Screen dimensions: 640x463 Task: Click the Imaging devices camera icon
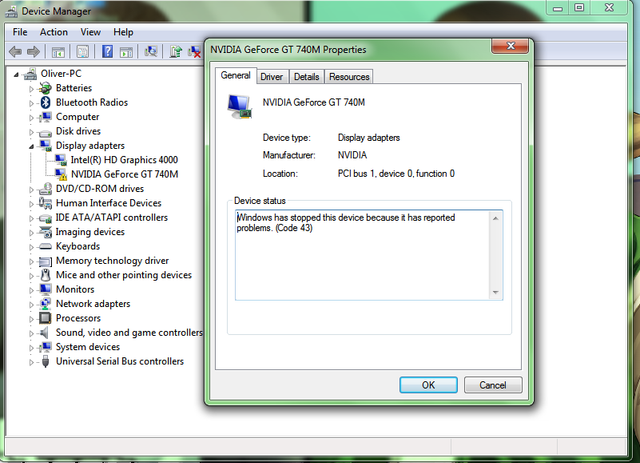coord(45,232)
